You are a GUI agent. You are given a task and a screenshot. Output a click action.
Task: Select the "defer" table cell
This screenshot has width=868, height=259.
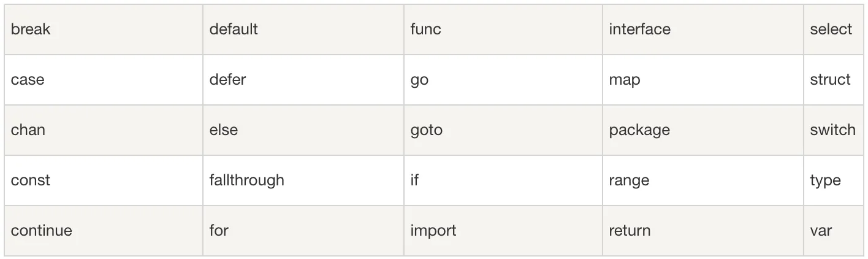tap(227, 80)
